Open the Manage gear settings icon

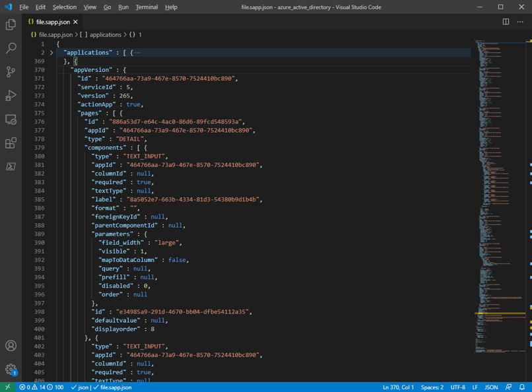pyautogui.click(x=11, y=370)
